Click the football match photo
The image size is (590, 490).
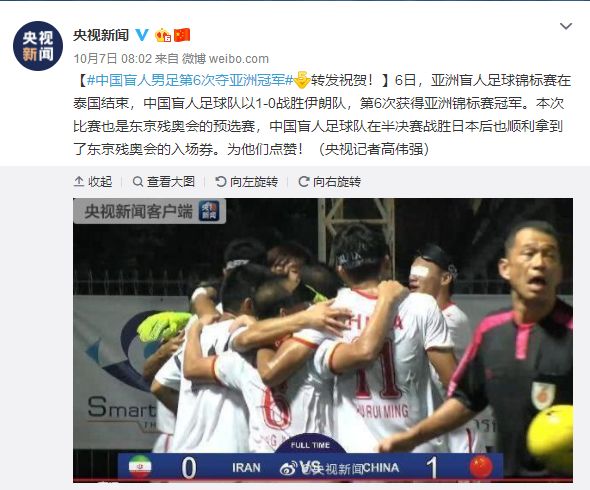click(323, 340)
